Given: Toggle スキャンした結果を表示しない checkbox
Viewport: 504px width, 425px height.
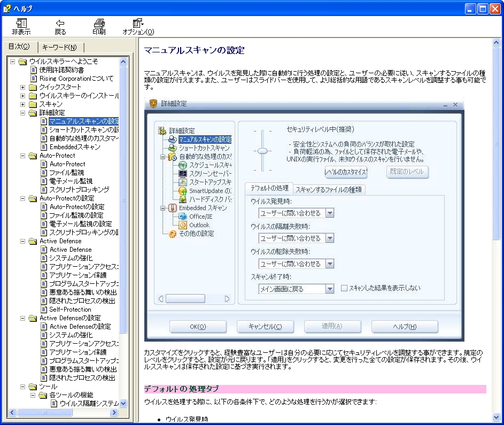Looking at the screenshot, I should point(344,288).
